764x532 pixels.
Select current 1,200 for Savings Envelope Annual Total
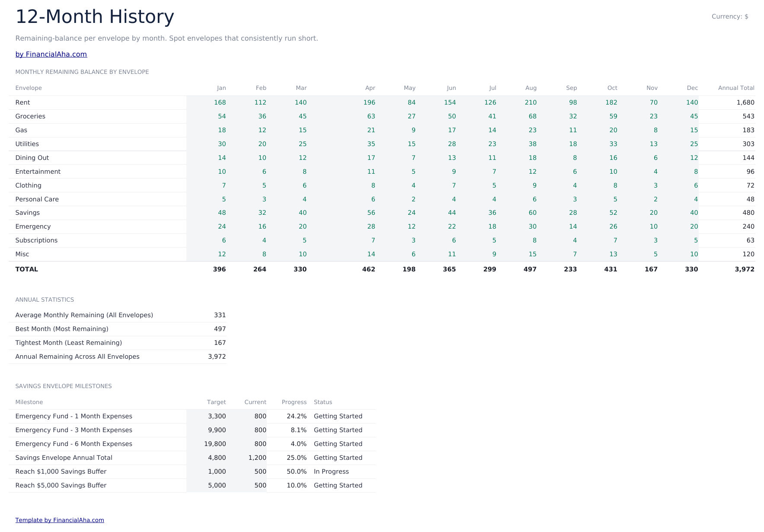pos(257,458)
